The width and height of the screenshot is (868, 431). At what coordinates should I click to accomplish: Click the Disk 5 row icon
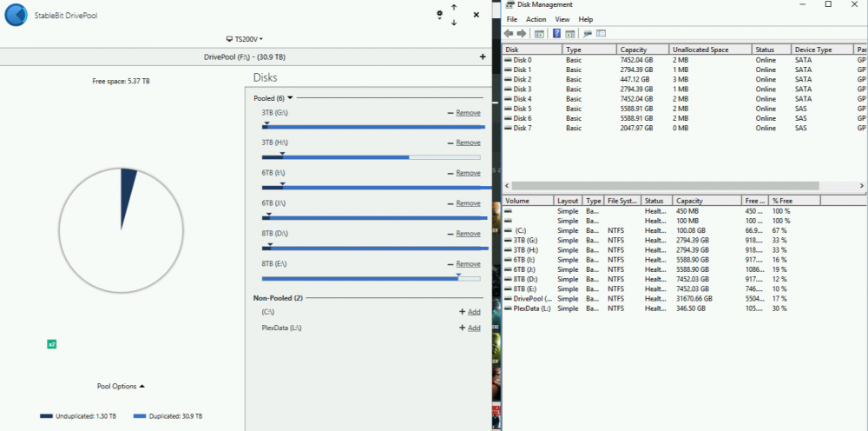click(x=509, y=109)
